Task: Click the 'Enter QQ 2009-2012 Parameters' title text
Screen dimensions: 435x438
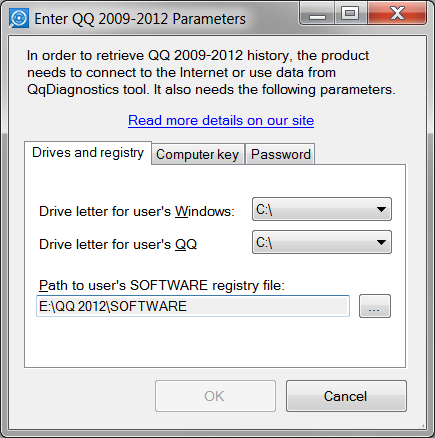Action: (140, 19)
